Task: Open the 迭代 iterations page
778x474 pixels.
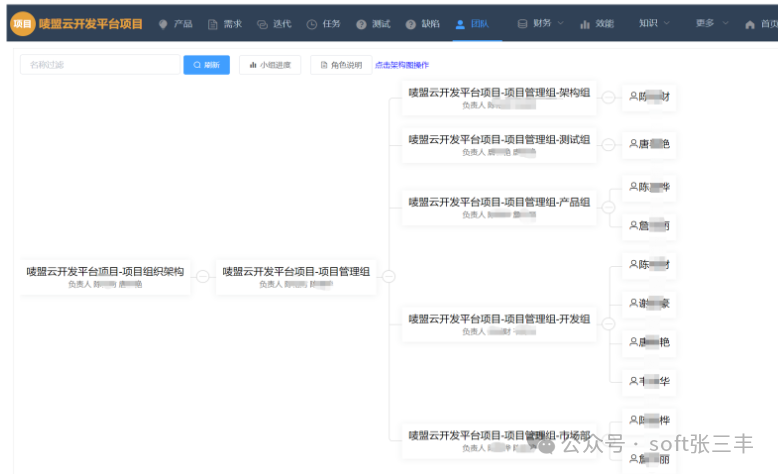Action: pyautogui.click(x=273, y=23)
